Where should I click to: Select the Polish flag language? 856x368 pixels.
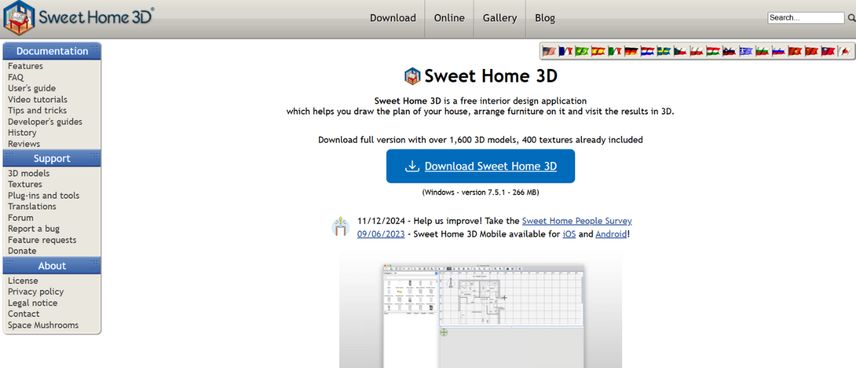(x=697, y=51)
